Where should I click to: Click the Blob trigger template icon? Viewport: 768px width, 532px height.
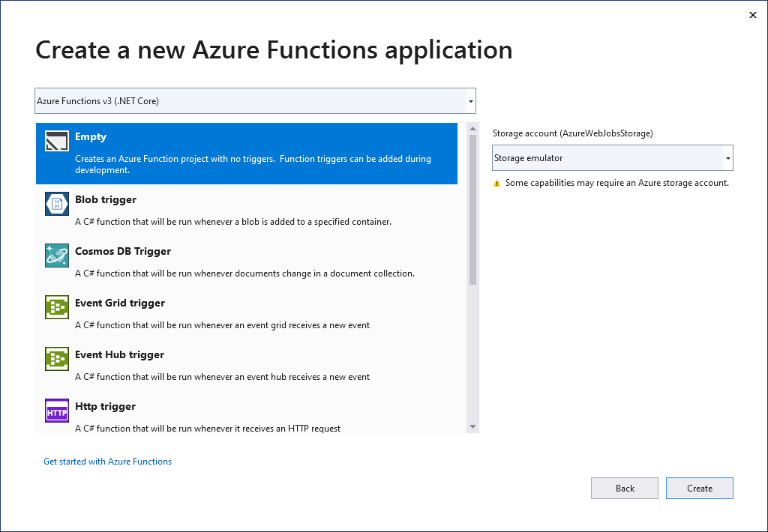coord(56,204)
